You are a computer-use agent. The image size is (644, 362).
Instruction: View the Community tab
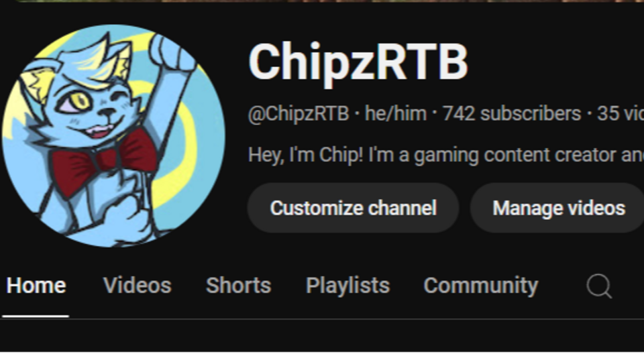[x=481, y=286]
